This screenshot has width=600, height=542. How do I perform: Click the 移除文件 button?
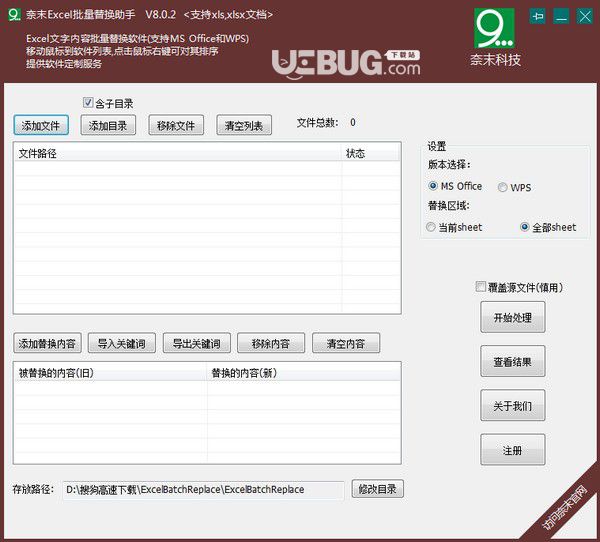click(x=176, y=125)
